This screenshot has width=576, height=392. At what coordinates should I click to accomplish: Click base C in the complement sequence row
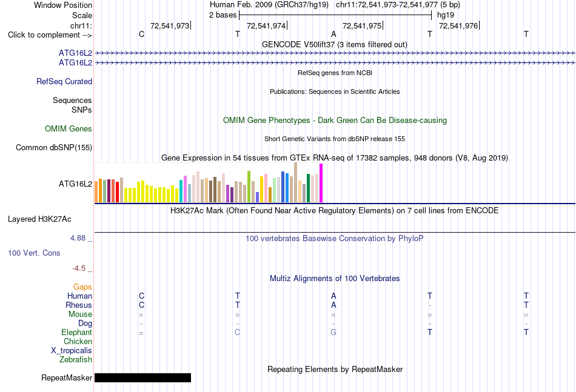click(141, 34)
